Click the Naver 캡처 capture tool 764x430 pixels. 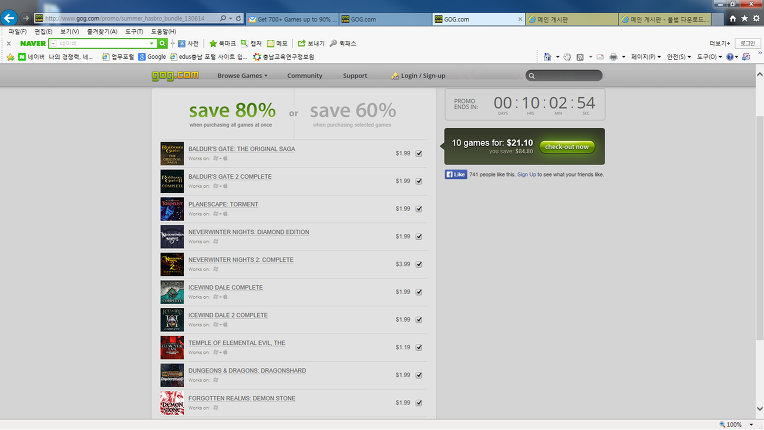click(x=251, y=43)
